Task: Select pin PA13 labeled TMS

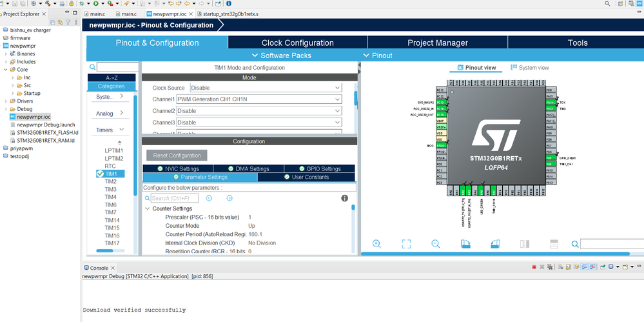Action: 551,108
